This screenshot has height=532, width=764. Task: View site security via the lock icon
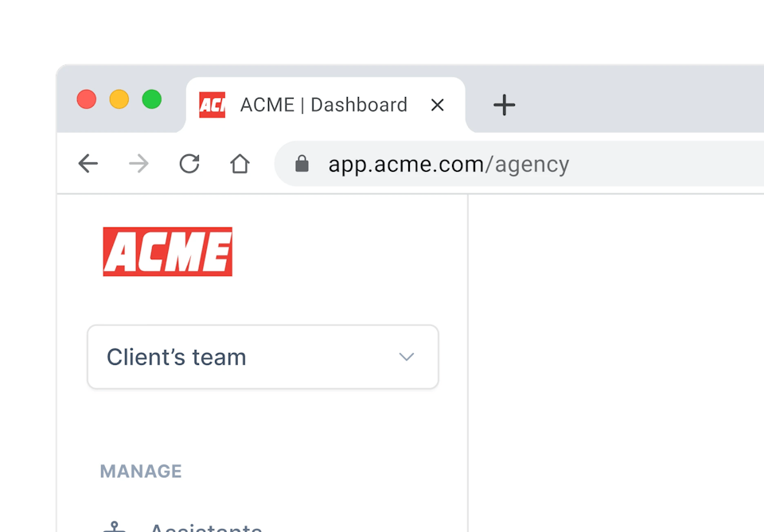pos(302,164)
